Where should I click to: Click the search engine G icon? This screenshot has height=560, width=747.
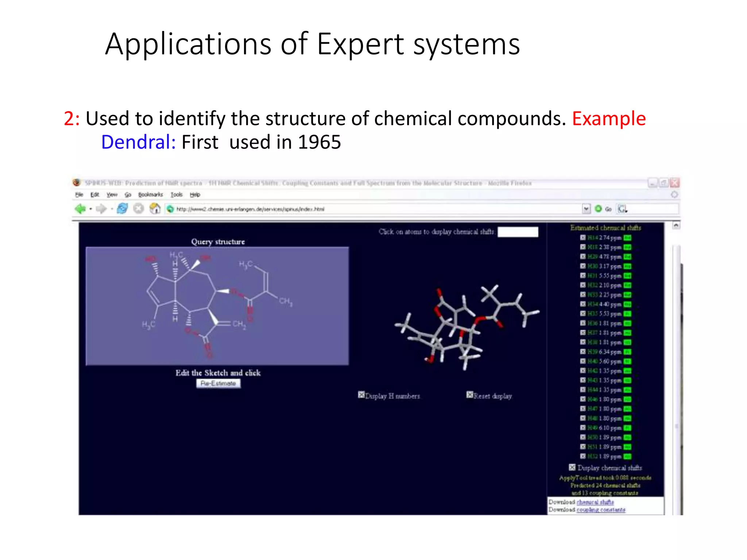(622, 209)
